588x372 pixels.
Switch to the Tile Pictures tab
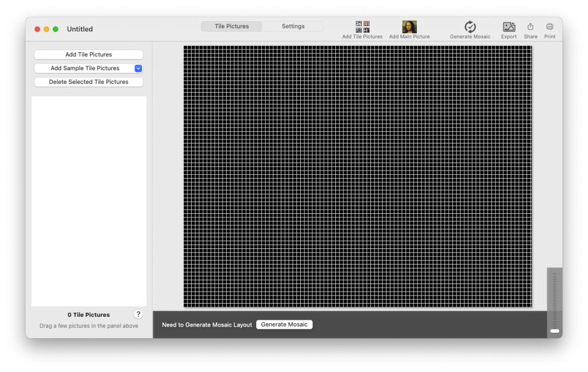(x=231, y=26)
